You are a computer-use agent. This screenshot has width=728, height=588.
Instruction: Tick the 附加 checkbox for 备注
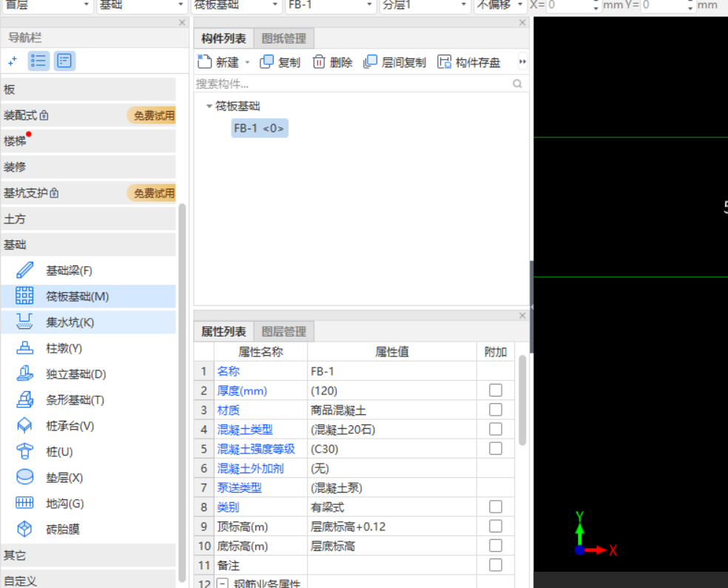pyautogui.click(x=496, y=565)
